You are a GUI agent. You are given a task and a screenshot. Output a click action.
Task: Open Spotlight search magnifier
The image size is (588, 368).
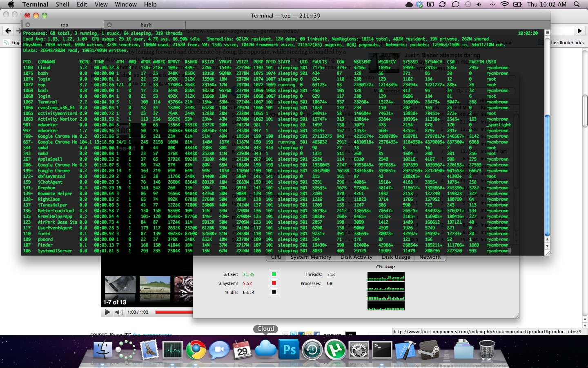[577, 4]
